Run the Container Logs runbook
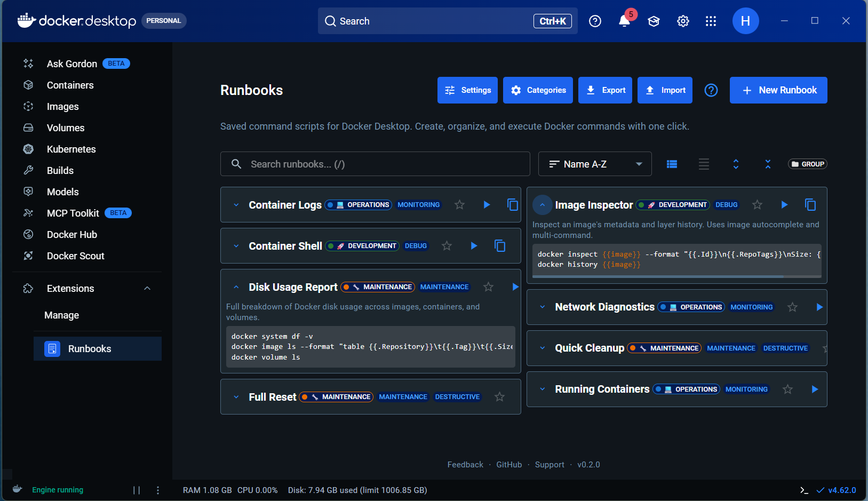The width and height of the screenshot is (868, 501). click(487, 205)
